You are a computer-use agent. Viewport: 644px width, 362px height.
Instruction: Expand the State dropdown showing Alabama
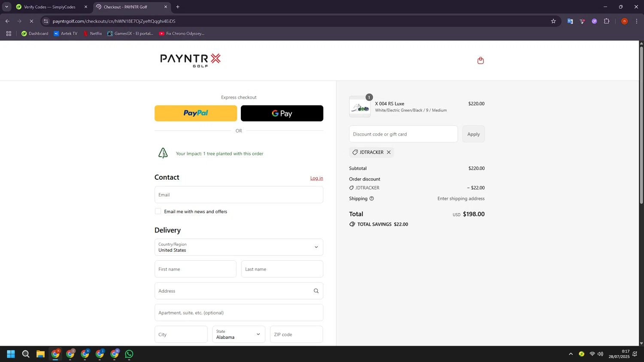239,334
